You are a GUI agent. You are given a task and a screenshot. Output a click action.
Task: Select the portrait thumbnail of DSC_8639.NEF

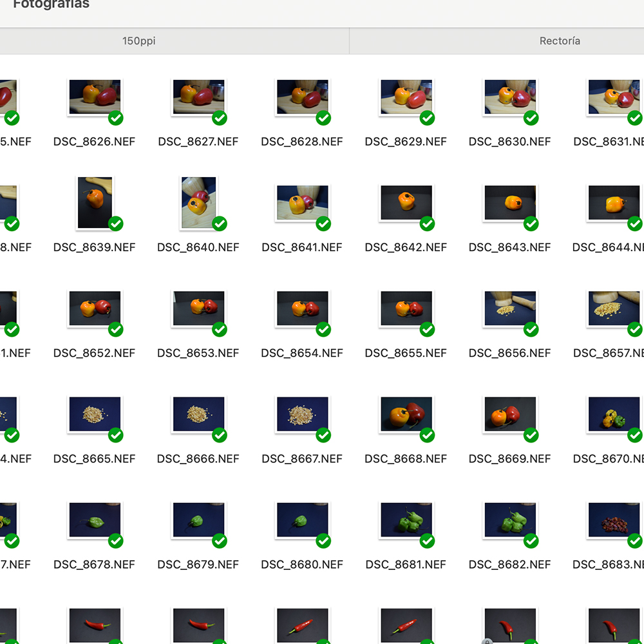coord(95,202)
